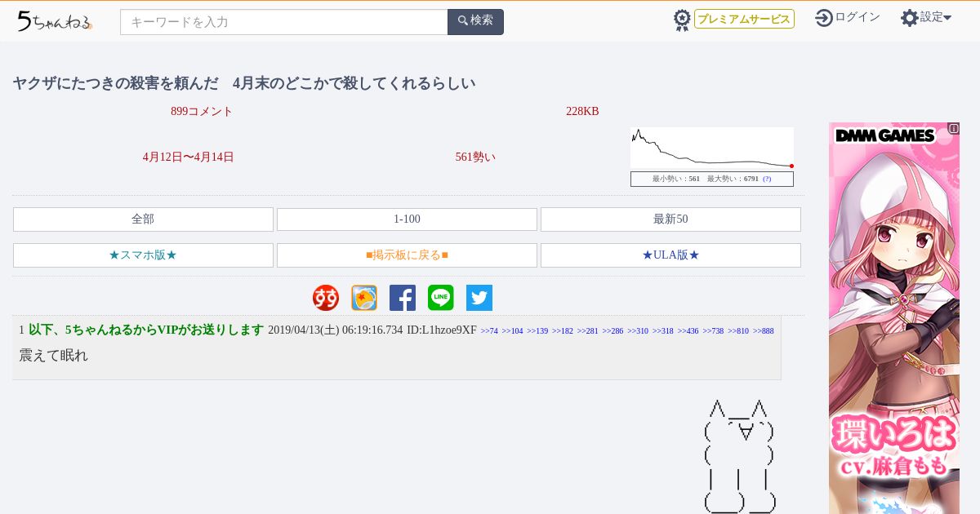Focus the キーワードを入力 search field
This screenshot has width=980, height=514.
(284, 22)
